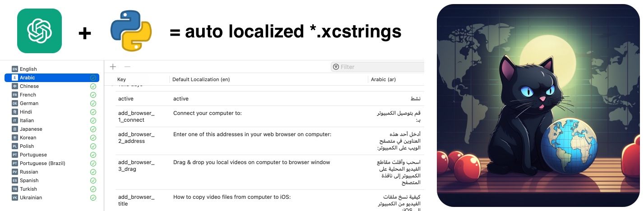The height and width of the screenshot is (211, 644).
Task: Click the Arabic translation of 'Connect your computer to:'
Action: [399, 116]
